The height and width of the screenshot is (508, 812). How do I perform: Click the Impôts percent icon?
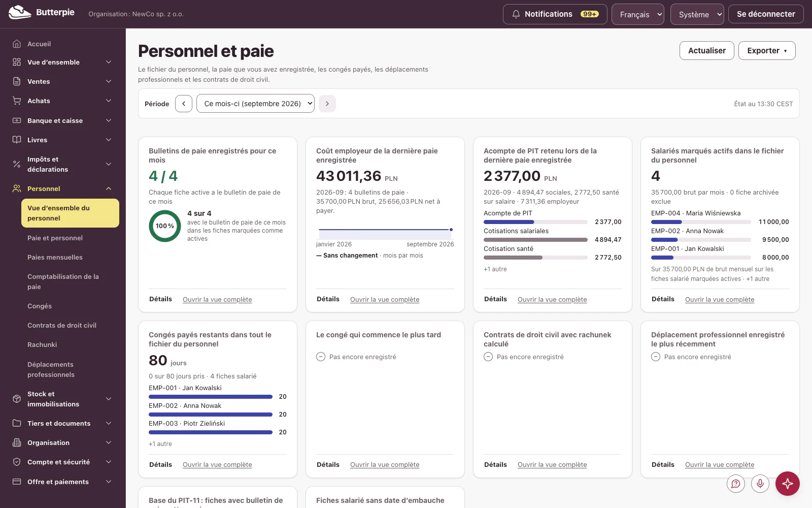click(x=17, y=164)
